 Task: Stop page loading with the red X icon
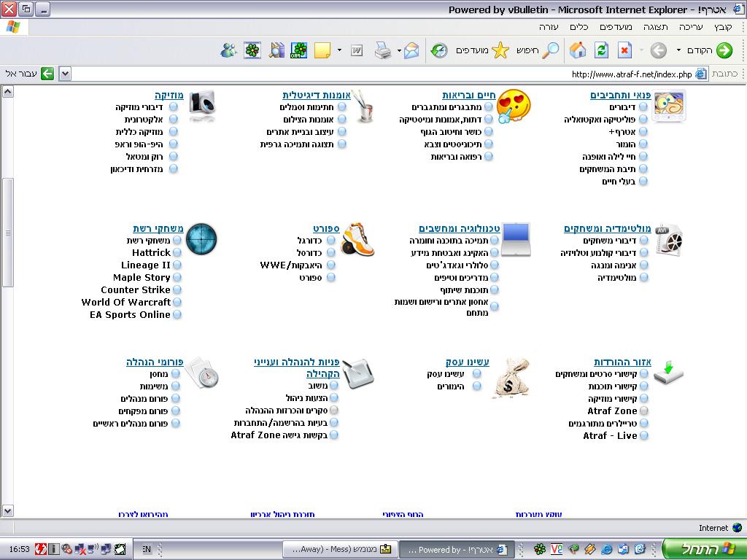tap(624, 50)
